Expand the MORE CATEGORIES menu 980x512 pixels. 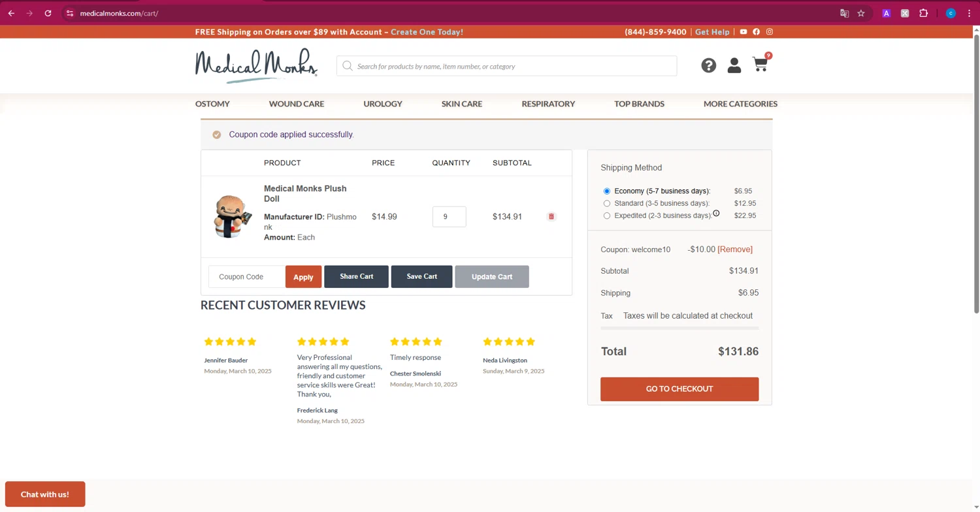pos(740,104)
